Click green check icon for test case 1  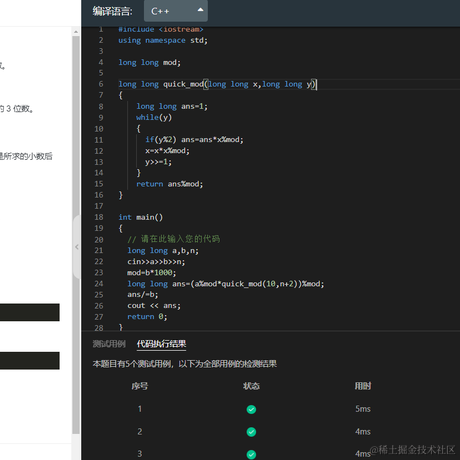tap(251, 409)
